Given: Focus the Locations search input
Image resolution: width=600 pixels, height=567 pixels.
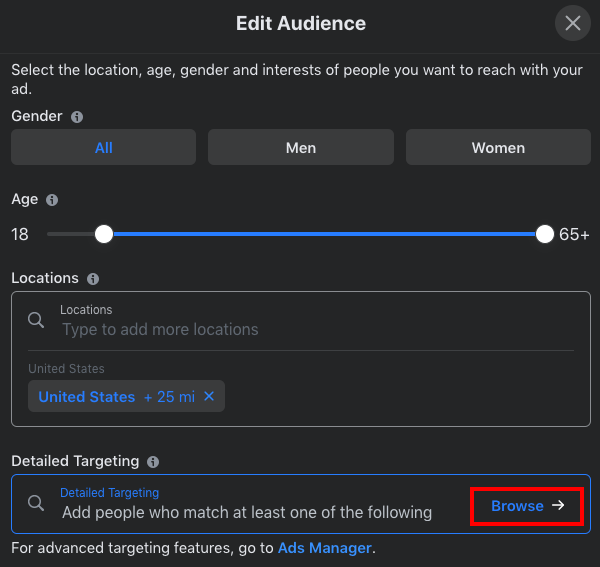Looking at the screenshot, I should (300, 329).
